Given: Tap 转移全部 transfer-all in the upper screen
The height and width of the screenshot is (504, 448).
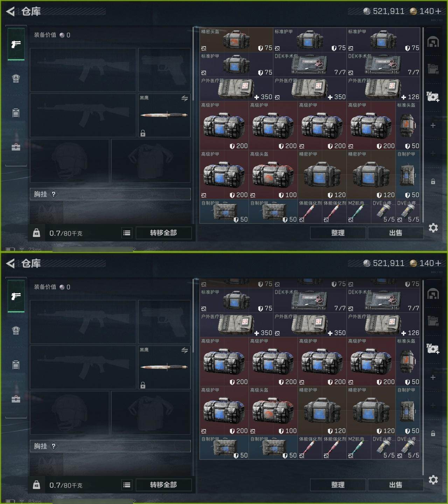Looking at the screenshot, I should coord(163,233).
